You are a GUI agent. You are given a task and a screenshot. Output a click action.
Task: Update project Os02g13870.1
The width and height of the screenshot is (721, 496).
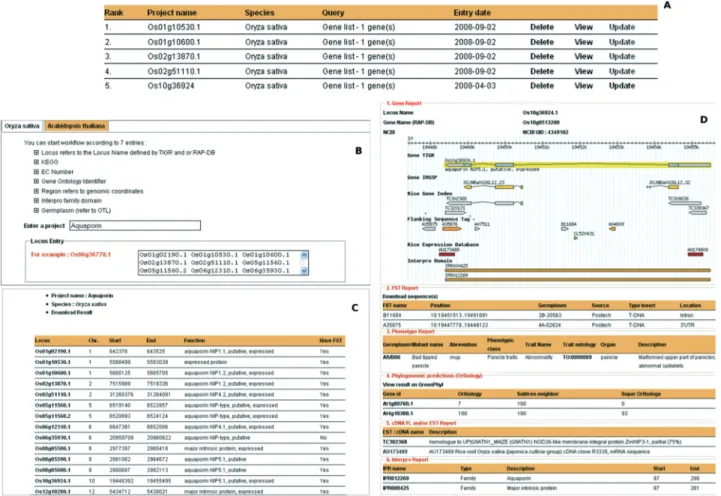click(x=622, y=57)
